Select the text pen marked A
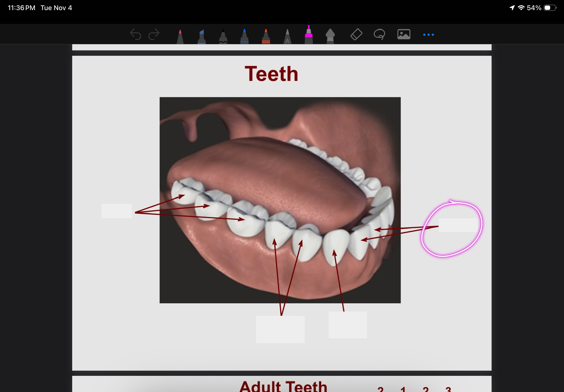564x392 pixels. coord(287,37)
